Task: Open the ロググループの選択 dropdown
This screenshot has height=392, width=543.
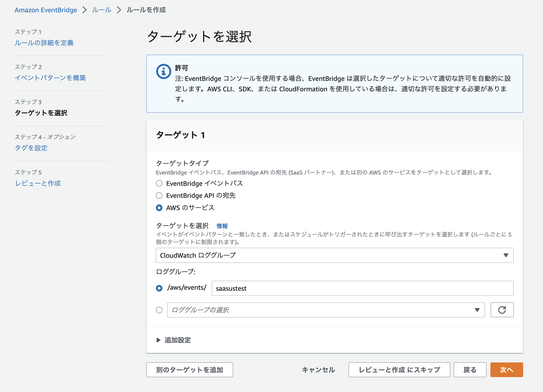Action: pyautogui.click(x=326, y=310)
